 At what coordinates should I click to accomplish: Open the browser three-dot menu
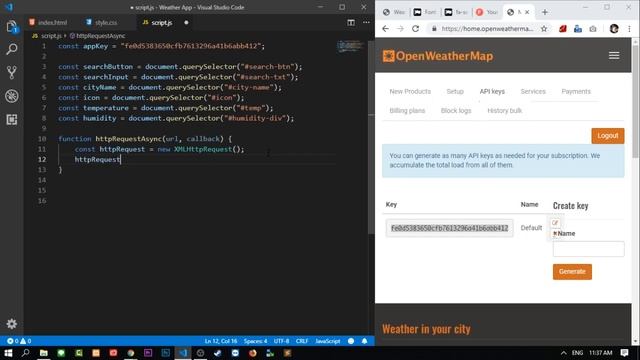(x=629, y=29)
